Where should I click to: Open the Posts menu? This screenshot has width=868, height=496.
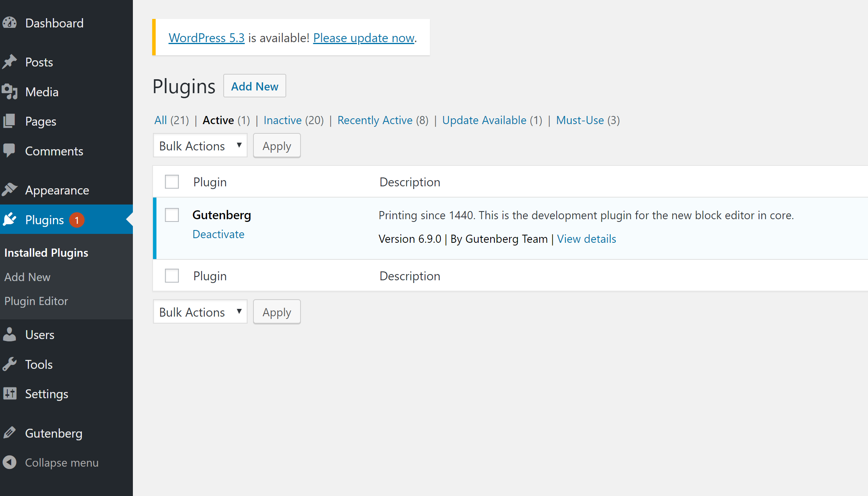point(39,62)
